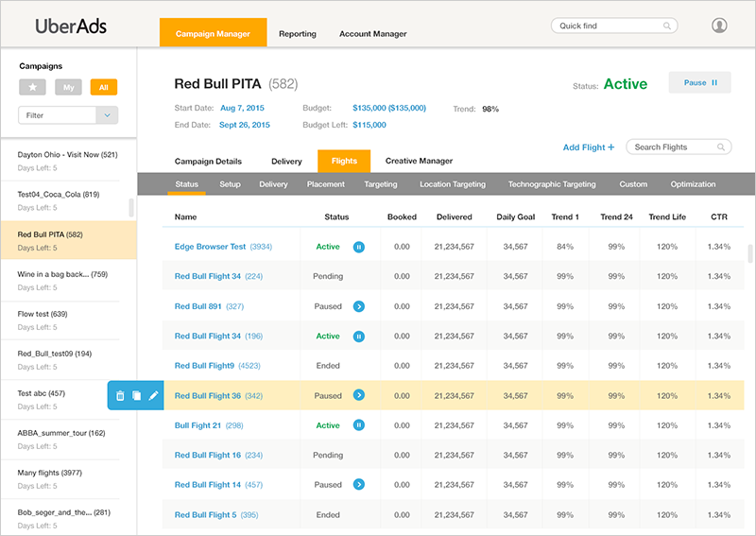The image size is (756, 536).
Task: Click the star favorites campaign filter
Action: tap(32, 87)
